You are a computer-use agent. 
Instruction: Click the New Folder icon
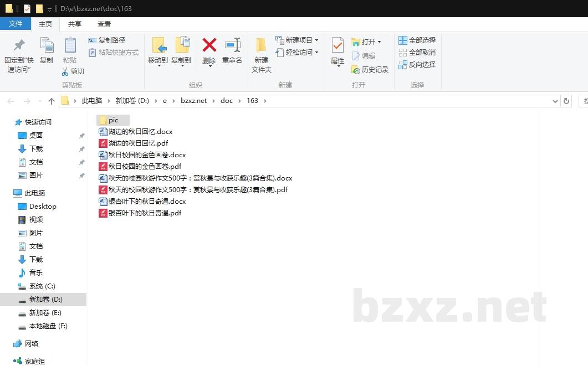pos(261,45)
